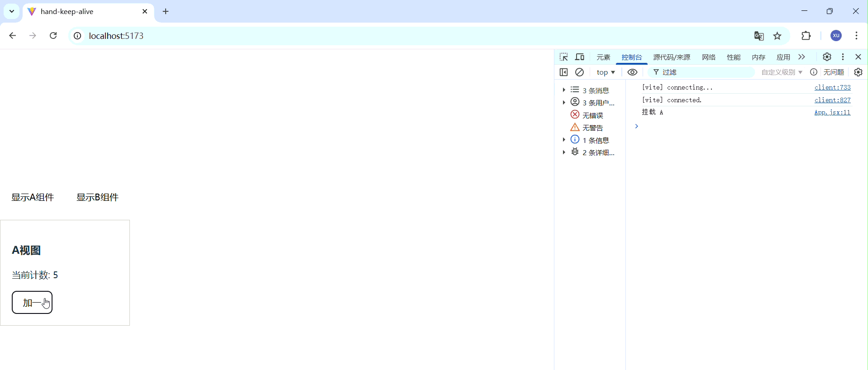Viewport: 868px width, 370px height.
Task: Switch to the 应用 tab
Action: [x=783, y=57]
